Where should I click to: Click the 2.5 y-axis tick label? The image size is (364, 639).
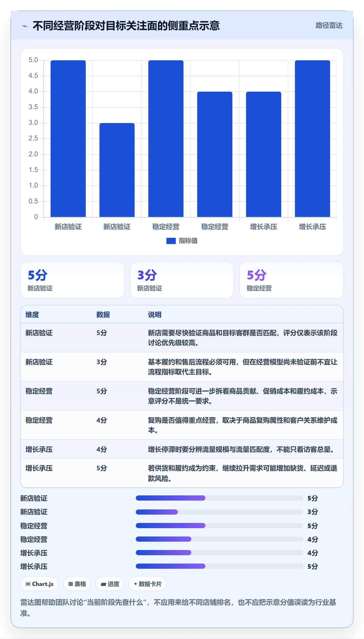click(x=33, y=138)
